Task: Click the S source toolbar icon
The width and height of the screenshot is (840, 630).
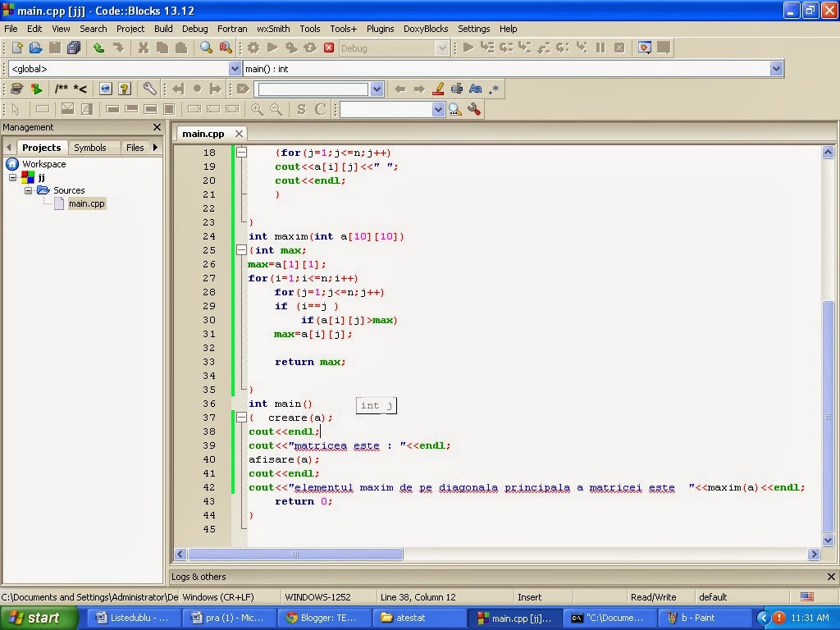Action: (301, 109)
